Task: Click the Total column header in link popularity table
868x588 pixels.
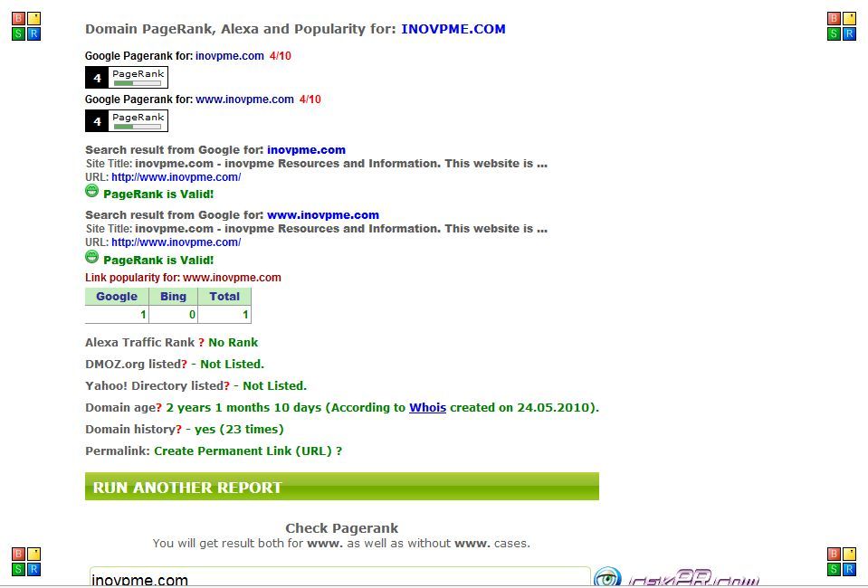Action: click(x=224, y=297)
